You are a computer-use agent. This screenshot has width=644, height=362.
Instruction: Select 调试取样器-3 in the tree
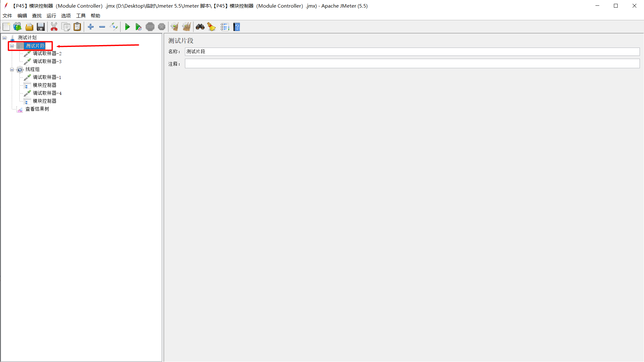pyautogui.click(x=47, y=62)
